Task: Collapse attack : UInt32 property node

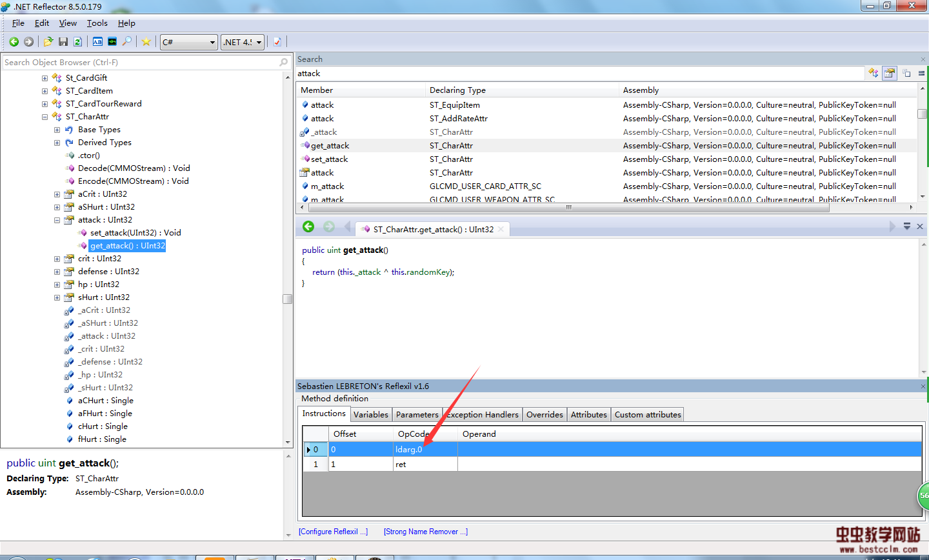Action: click(57, 220)
